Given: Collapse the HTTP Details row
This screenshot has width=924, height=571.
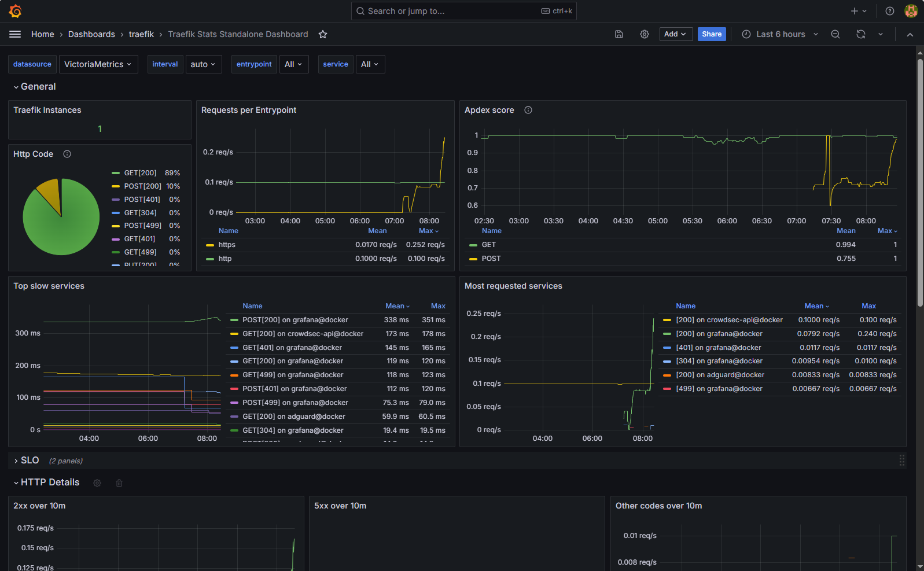Looking at the screenshot, I should pyautogui.click(x=46, y=482).
